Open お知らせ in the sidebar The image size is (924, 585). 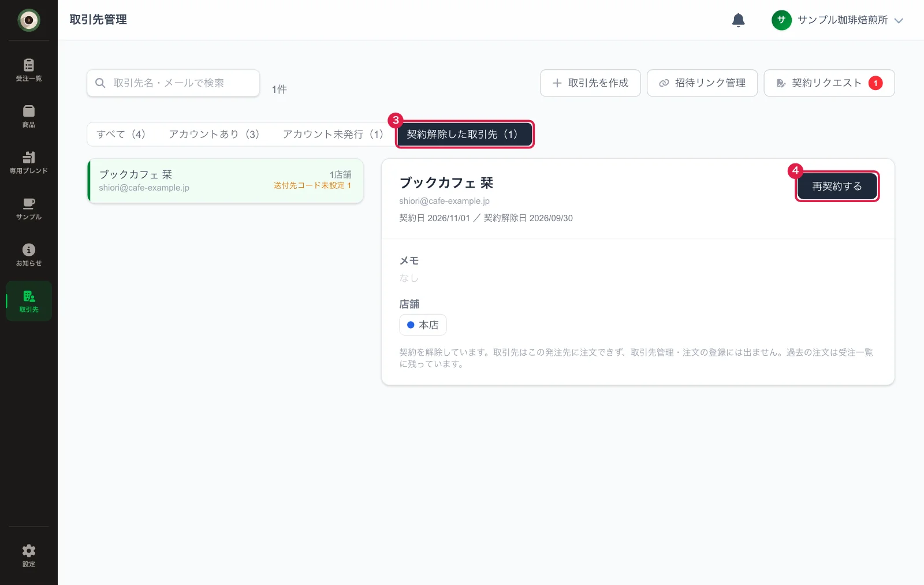point(28,255)
